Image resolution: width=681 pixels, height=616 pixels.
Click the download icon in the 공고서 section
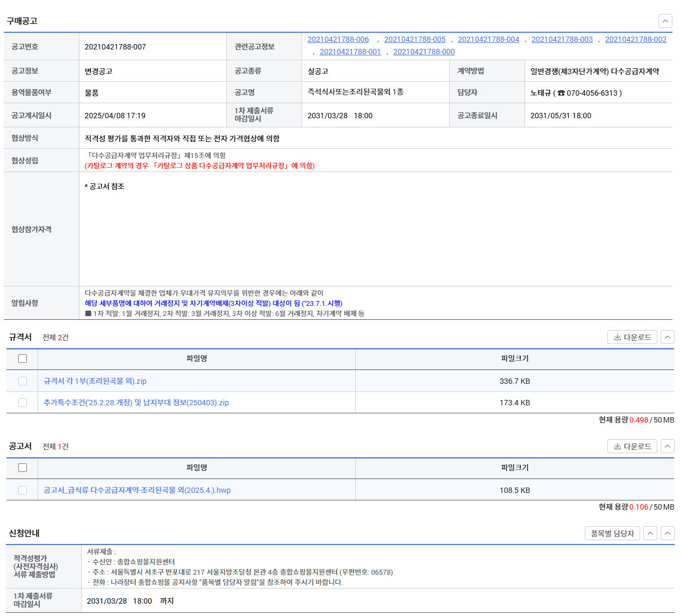click(618, 446)
